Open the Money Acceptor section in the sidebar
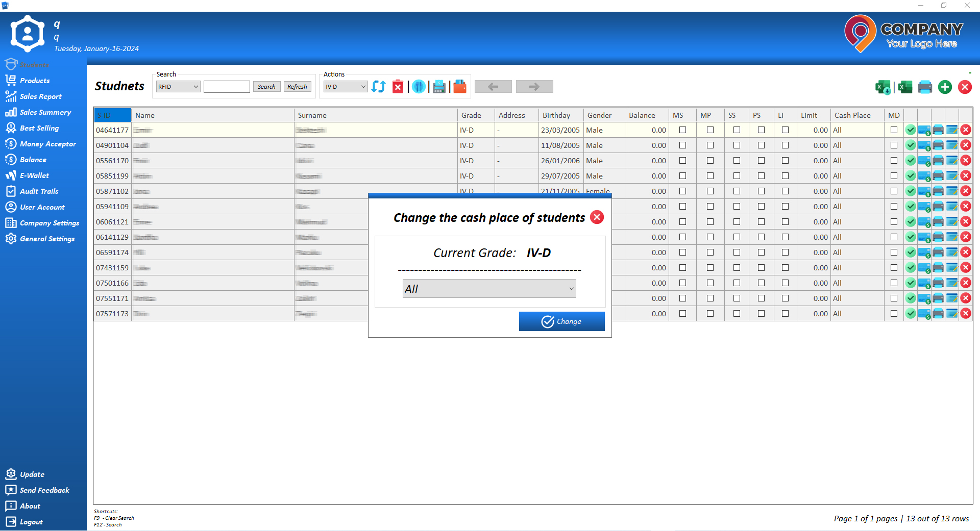This screenshot has width=980, height=531. [47, 144]
